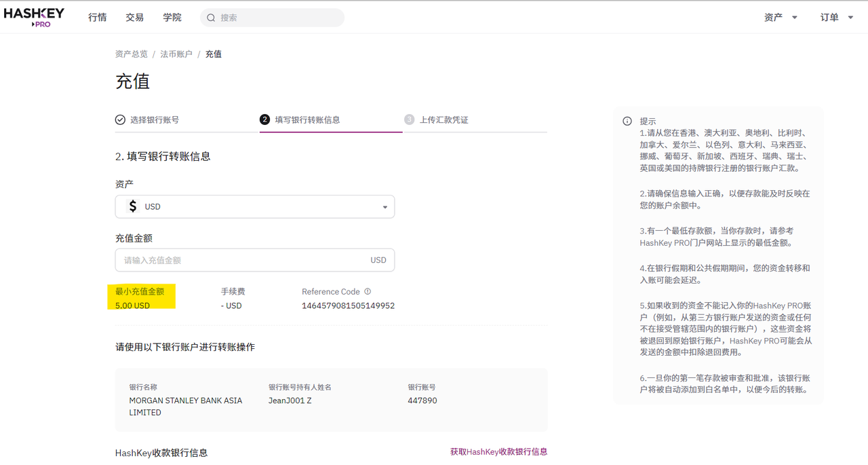
Task: Click the search magnifier icon
Action: (x=211, y=18)
